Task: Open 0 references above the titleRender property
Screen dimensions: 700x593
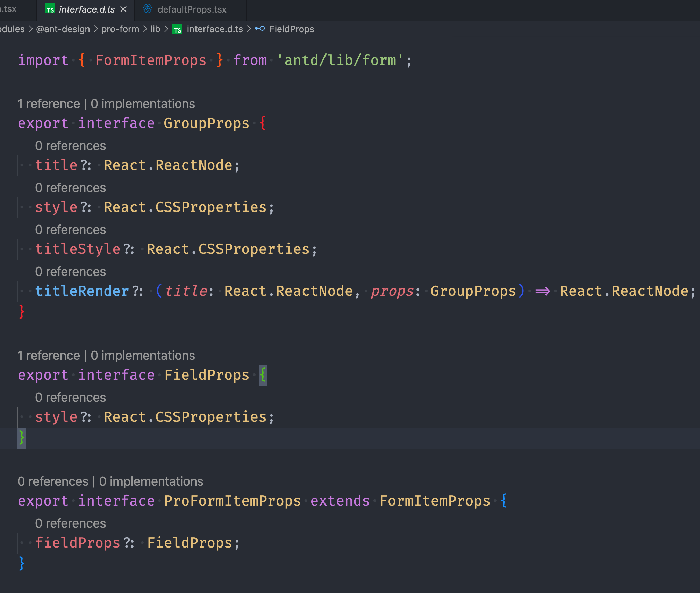Action: (70, 271)
